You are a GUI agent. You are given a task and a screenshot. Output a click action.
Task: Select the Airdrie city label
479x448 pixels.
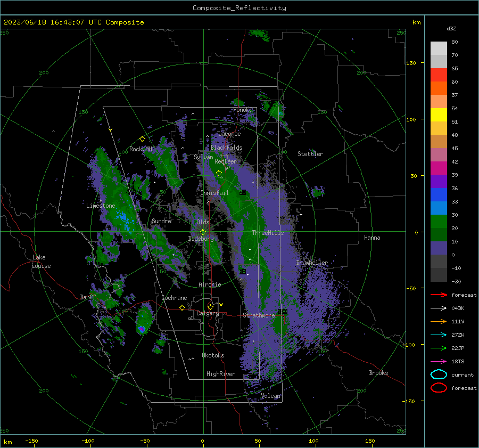[210, 284]
